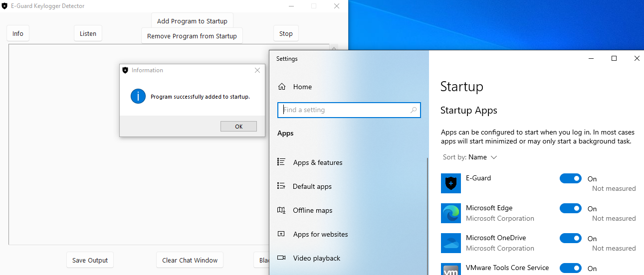This screenshot has width=644, height=275.
Task: Minimize the Settings window
Action: pos(591,58)
